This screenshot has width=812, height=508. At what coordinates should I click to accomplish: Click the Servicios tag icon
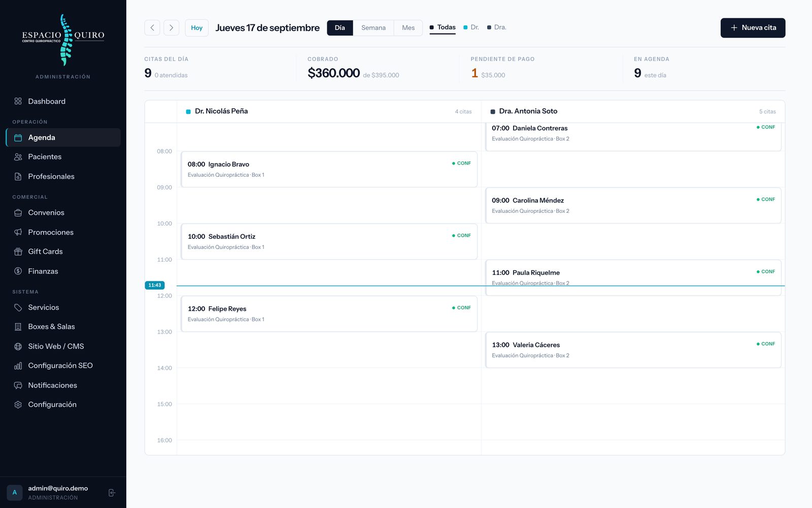coord(18,307)
